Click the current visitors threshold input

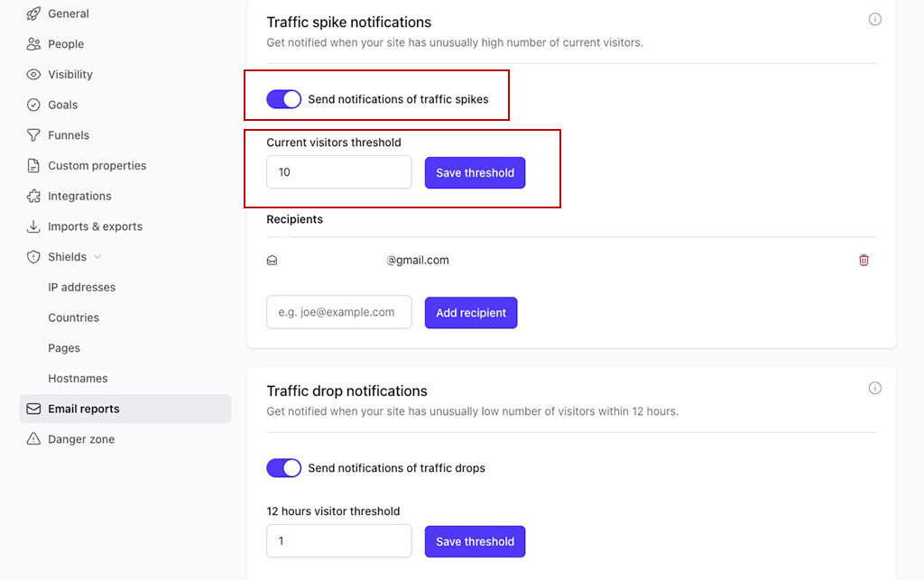(338, 172)
